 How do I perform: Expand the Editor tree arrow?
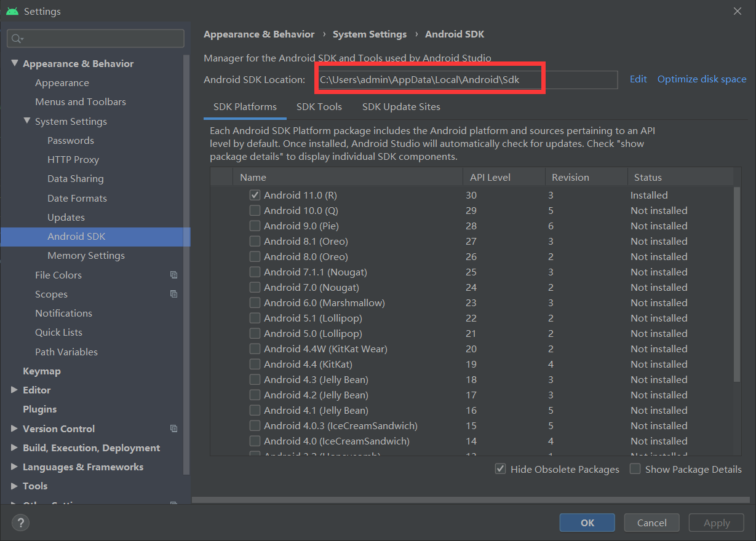pos(15,390)
